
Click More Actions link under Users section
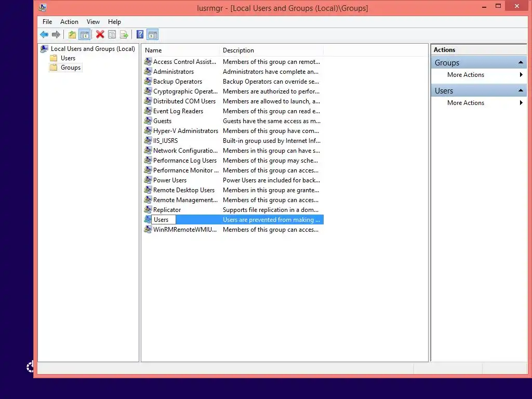465,103
